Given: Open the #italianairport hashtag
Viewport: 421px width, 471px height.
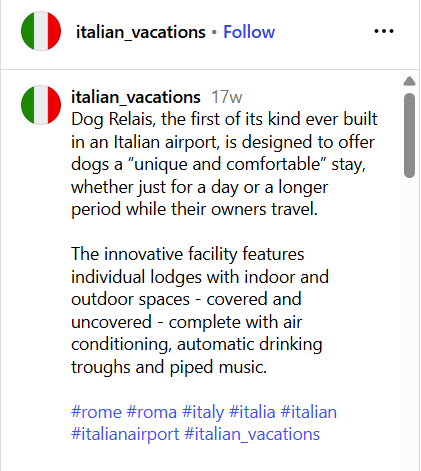Looking at the screenshot, I should coord(125,434).
